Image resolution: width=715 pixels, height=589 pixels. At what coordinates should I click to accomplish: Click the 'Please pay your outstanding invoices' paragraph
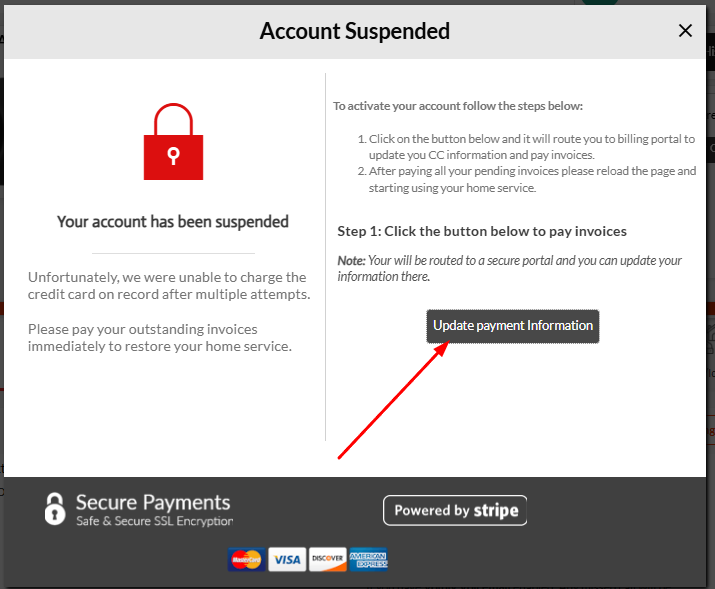click(x=160, y=338)
